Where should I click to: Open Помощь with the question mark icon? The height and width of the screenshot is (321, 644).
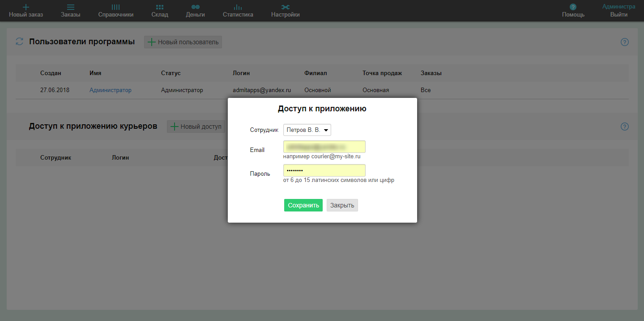573,6
